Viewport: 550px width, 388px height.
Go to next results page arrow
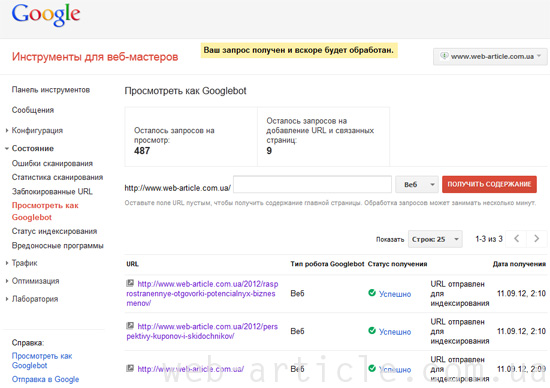tap(536, 239)
